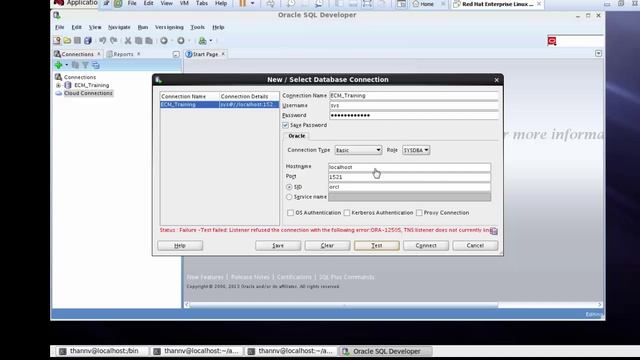This screenshot has height=360, width=640.
Task: Open the VMware pause dropdown arrow
Action: coord(252,4)
